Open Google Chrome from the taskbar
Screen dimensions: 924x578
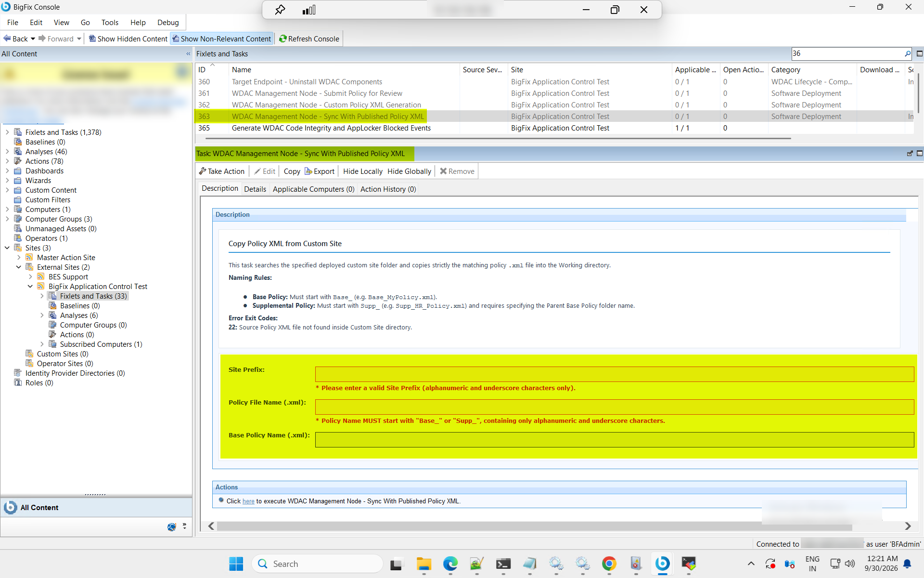pyautogui.click(x=609, y=564)
